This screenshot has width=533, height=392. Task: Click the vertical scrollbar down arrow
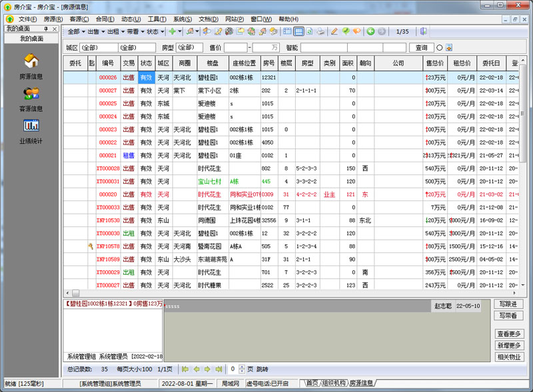click(523, 285)
